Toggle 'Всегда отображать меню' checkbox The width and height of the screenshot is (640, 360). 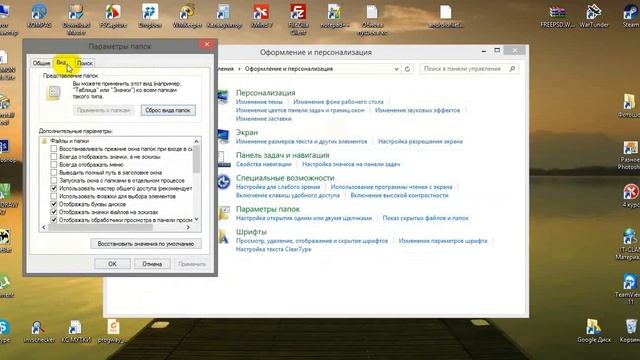(x=53, y=164)
